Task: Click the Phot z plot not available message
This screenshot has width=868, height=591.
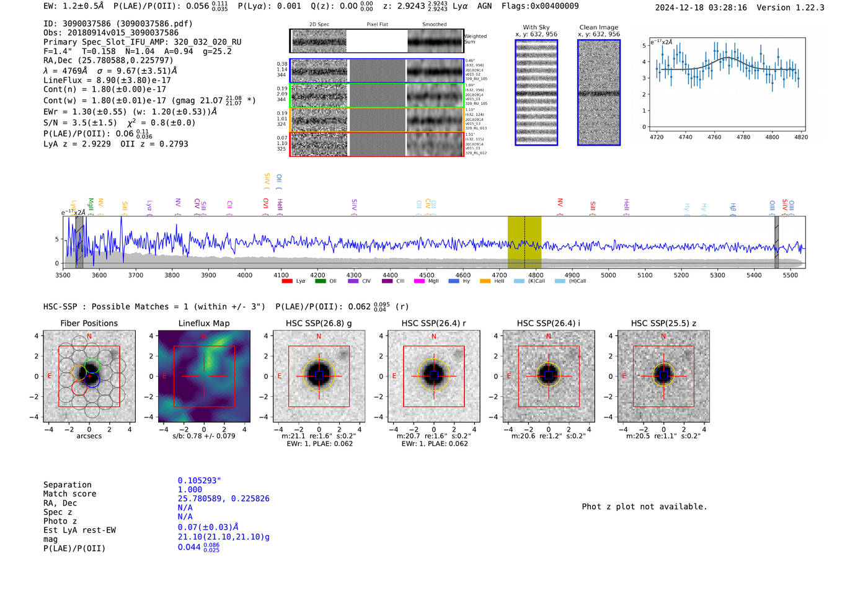Action: coord(644,507)
